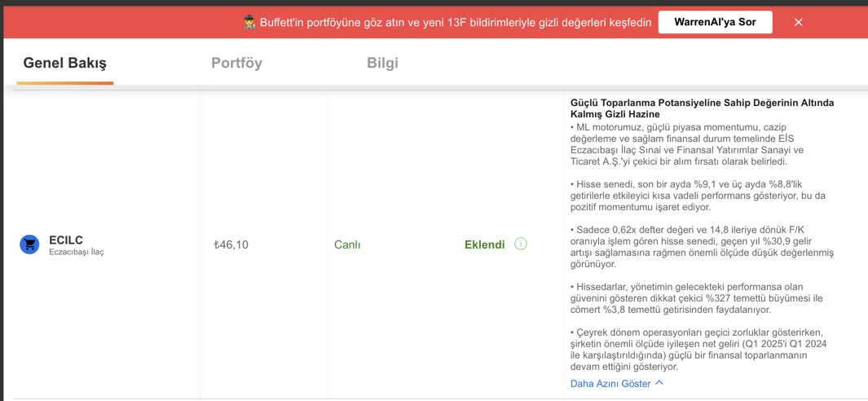Click the ECILC blue shopping cart icon
This screenshot has width=868, height=401.
29,244
